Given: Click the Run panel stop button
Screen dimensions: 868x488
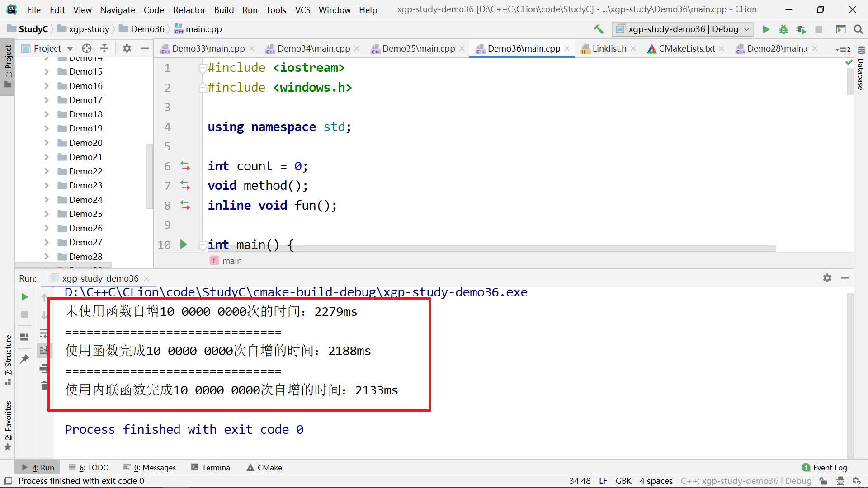Looking at the screenshot, I should pyautogui.click(x=25, y=314).
